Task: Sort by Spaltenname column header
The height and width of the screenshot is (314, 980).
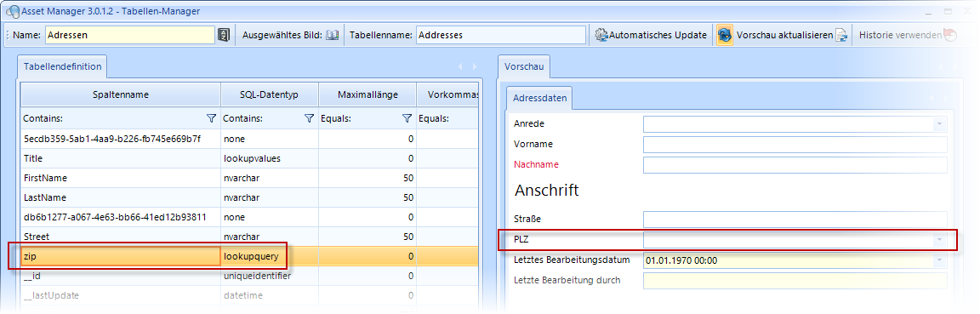Action: [121, 94]
